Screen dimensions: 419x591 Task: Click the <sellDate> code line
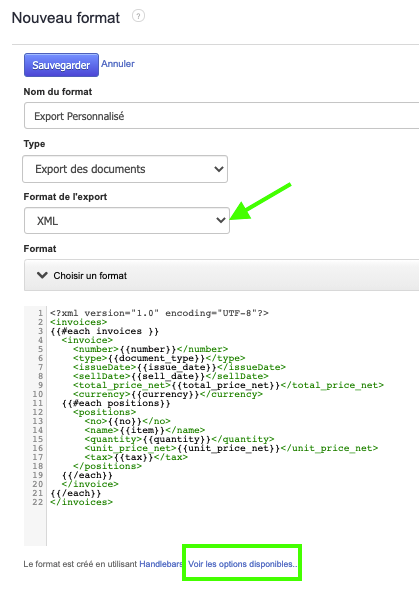pos(171,376)
